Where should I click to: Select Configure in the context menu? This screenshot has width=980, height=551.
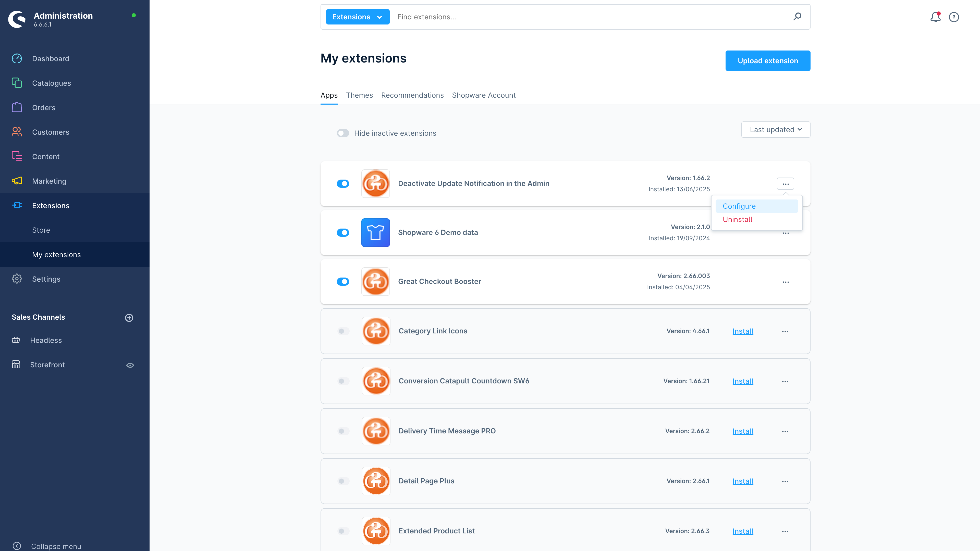tap(756, 206)
